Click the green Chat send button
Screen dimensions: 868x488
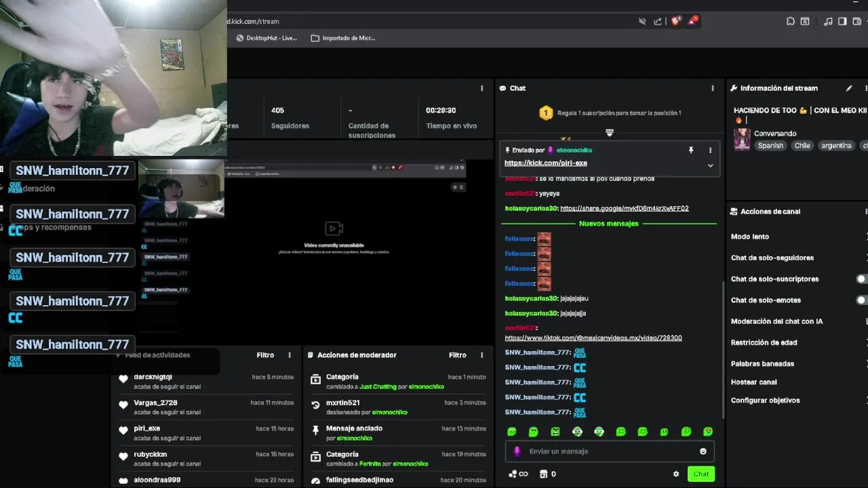point(701,474)
